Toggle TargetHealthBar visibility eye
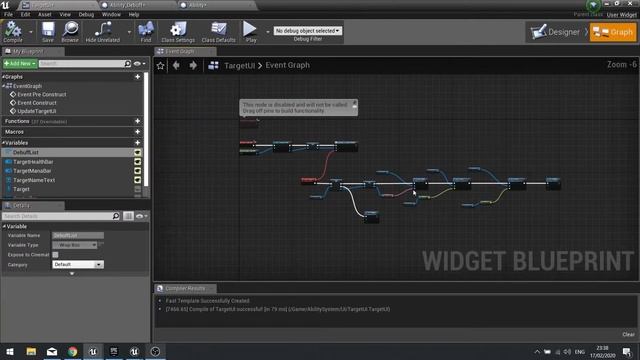 pos(138,162)
